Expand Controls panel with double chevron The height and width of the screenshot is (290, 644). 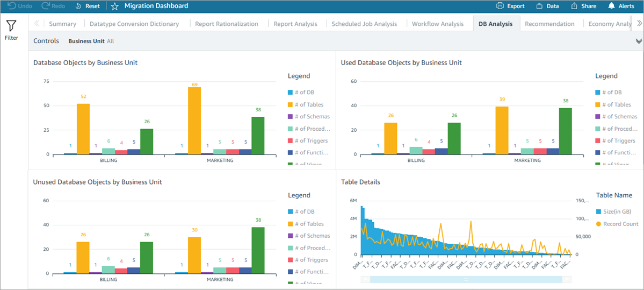(x=639, y=41)
